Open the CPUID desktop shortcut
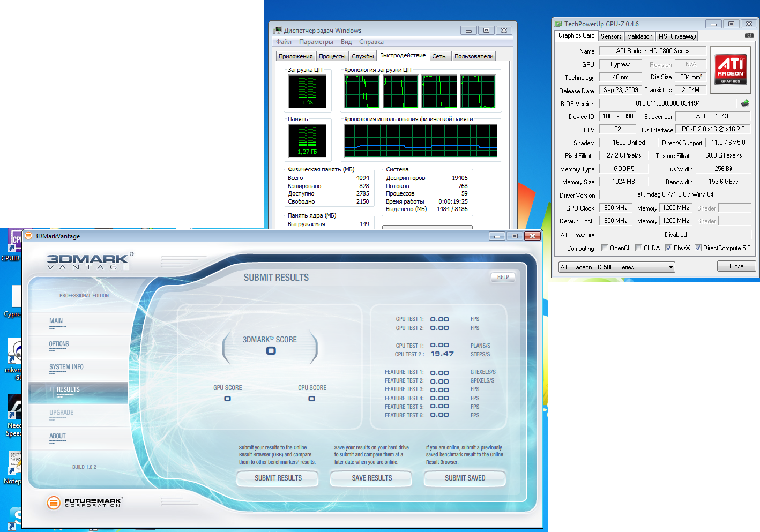 click(11, 246)
